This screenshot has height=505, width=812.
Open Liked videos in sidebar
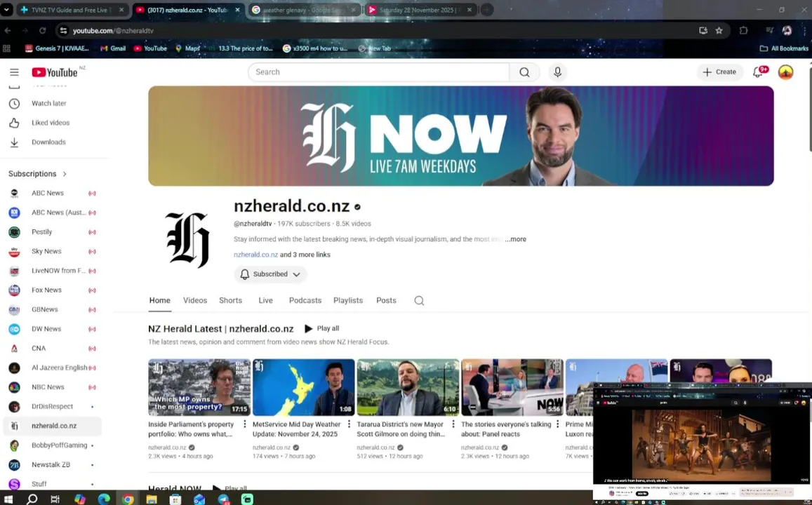pos(49,123)
